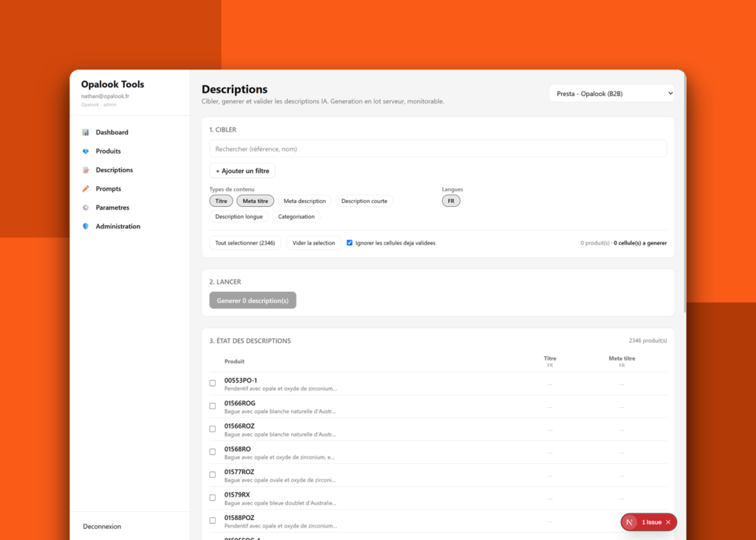Click product reference 01588POZ
This screenshot has width=756, height=540.
tap(239, 518)
